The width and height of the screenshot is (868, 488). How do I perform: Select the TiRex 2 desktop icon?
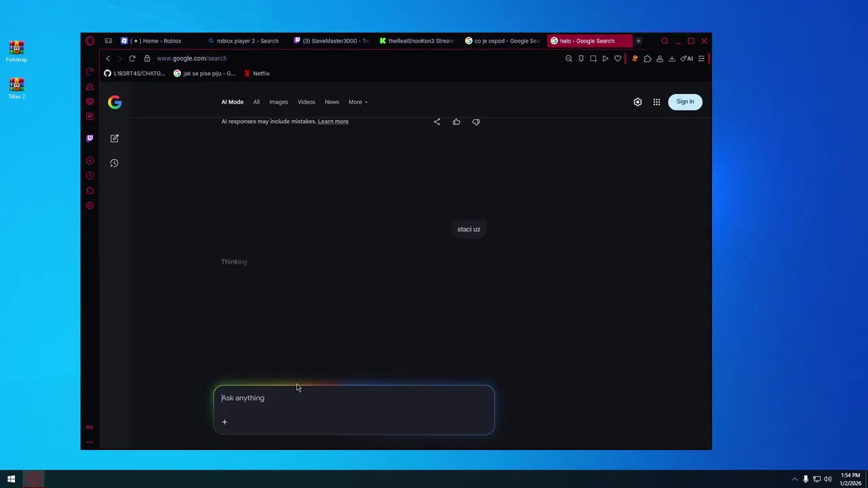click(x=16, y=88)
